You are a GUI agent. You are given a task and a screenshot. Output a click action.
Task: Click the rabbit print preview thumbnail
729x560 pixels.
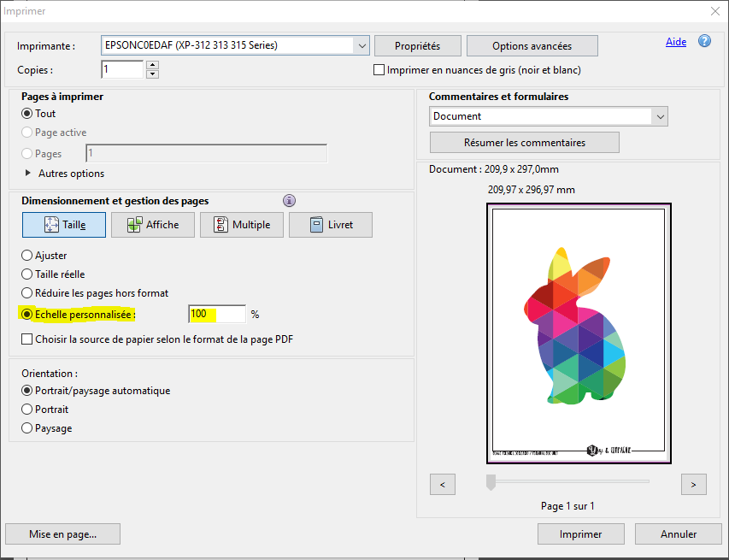579,333
